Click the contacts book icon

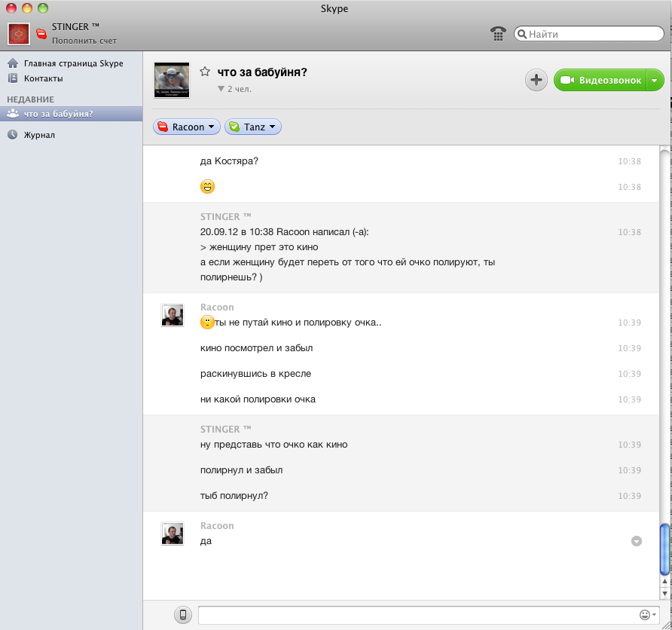13,78
